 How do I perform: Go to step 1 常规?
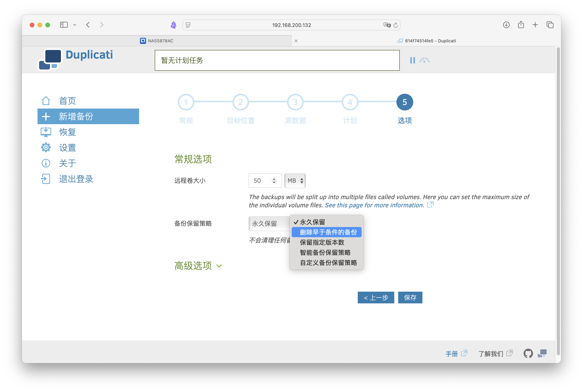[186, 102]
